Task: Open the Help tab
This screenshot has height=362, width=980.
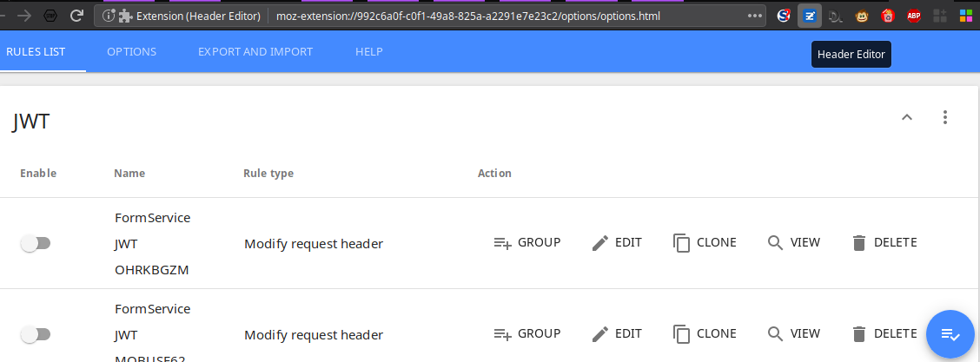Action: (369, 52)
